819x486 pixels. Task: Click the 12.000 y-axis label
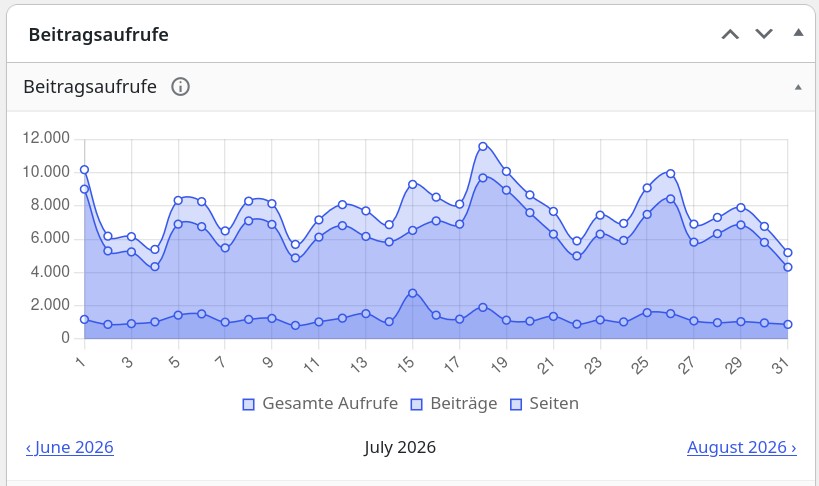[46, 138]
